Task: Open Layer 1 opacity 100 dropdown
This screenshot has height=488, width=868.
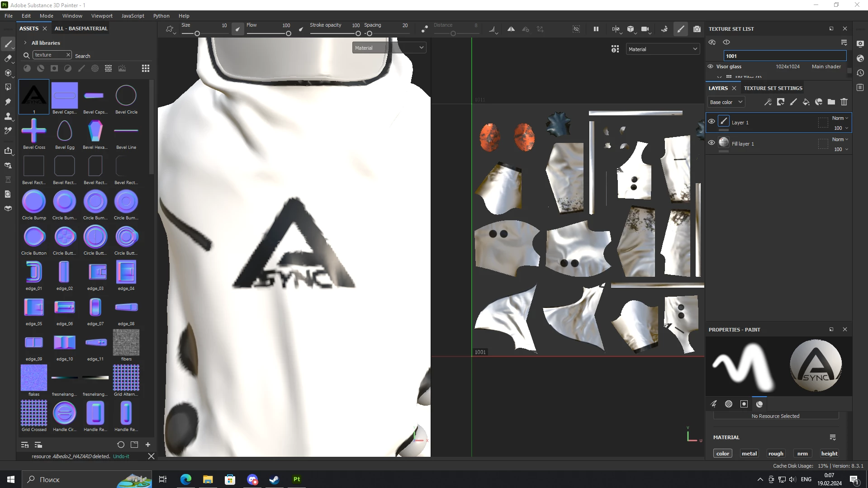Action: tap(841, 128)
